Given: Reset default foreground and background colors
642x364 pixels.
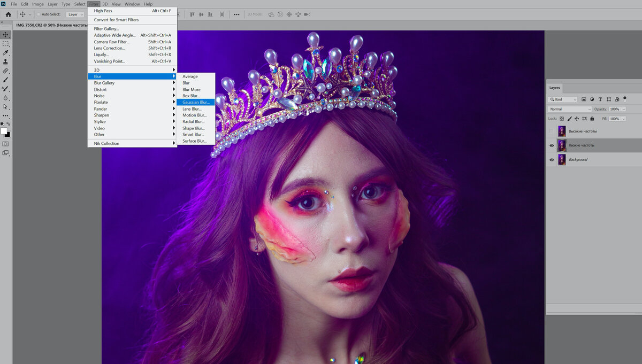Looking at the screenshot, I should pos(3,124).
